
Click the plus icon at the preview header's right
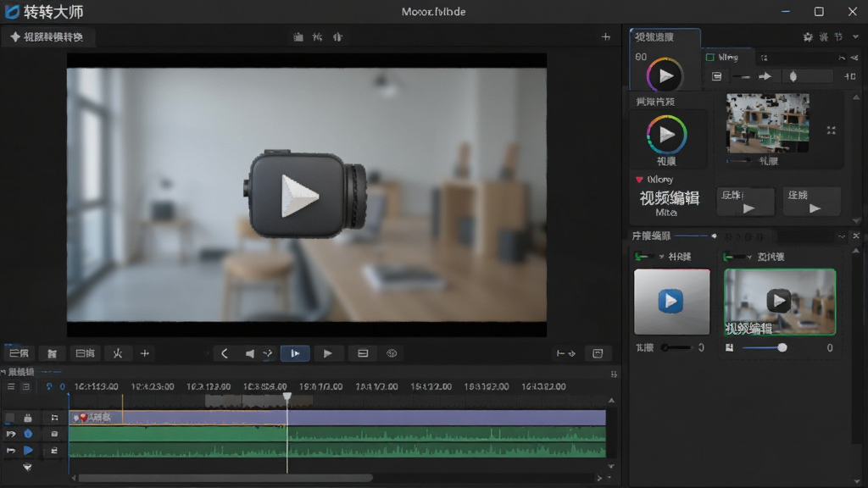[x=606, y=37]
